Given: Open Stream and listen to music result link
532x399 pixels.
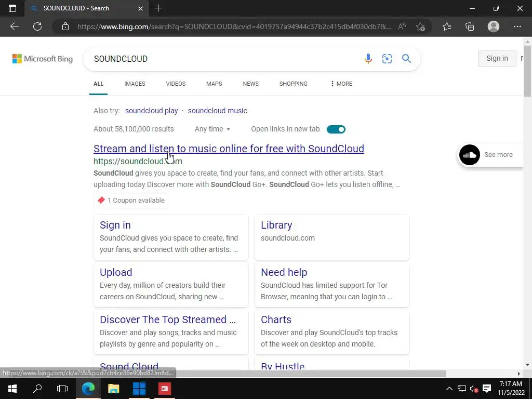Looking at the screenshot, I should [x=229, y=149].
